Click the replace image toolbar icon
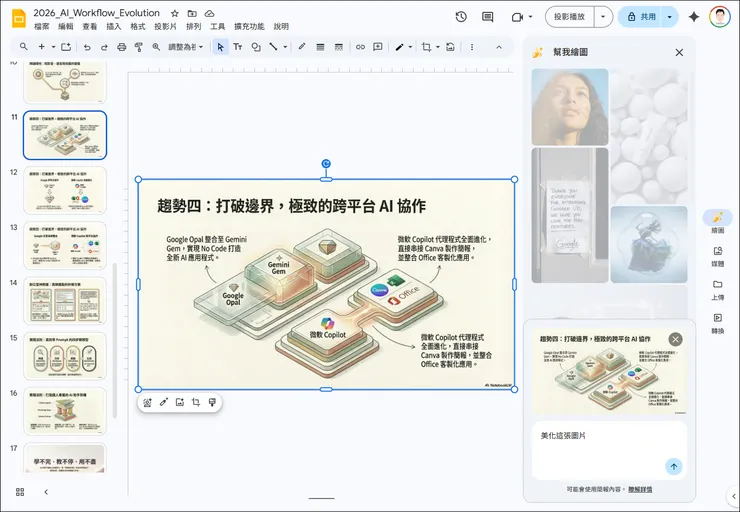Screen dimensions: 740x512 pyautogui.click(x=451, y=47)
